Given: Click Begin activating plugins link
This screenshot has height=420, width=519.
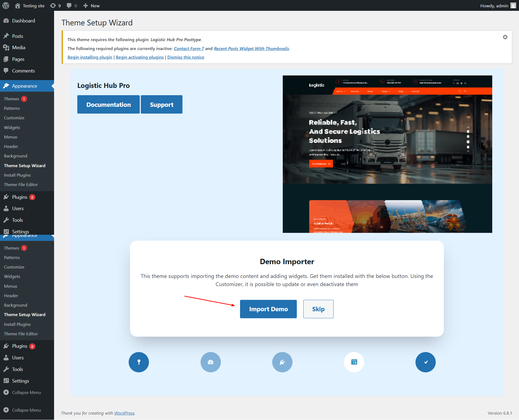Looking at the screenshot, I should click(x=140, y=57).
